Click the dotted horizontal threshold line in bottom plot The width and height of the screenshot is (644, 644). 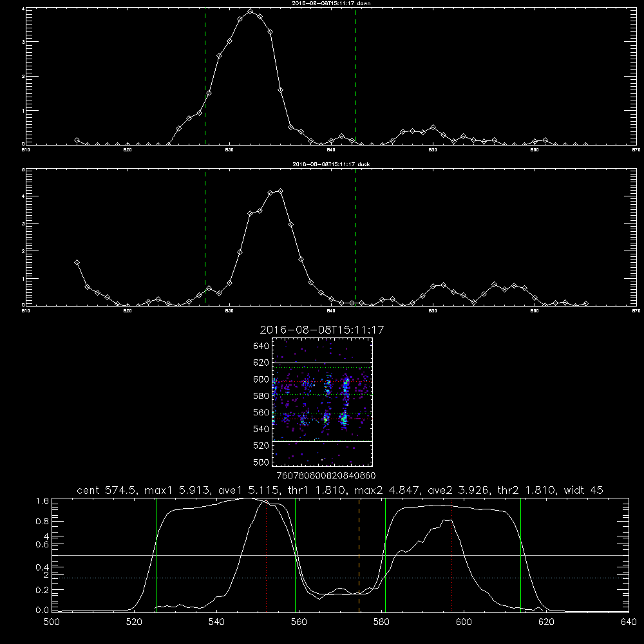point(340,578)
